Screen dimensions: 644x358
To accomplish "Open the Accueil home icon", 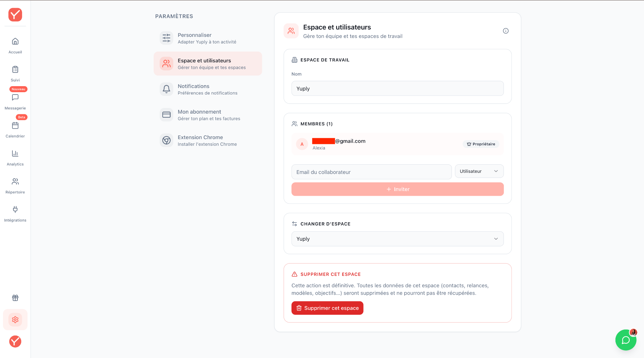I will [15, 42].
